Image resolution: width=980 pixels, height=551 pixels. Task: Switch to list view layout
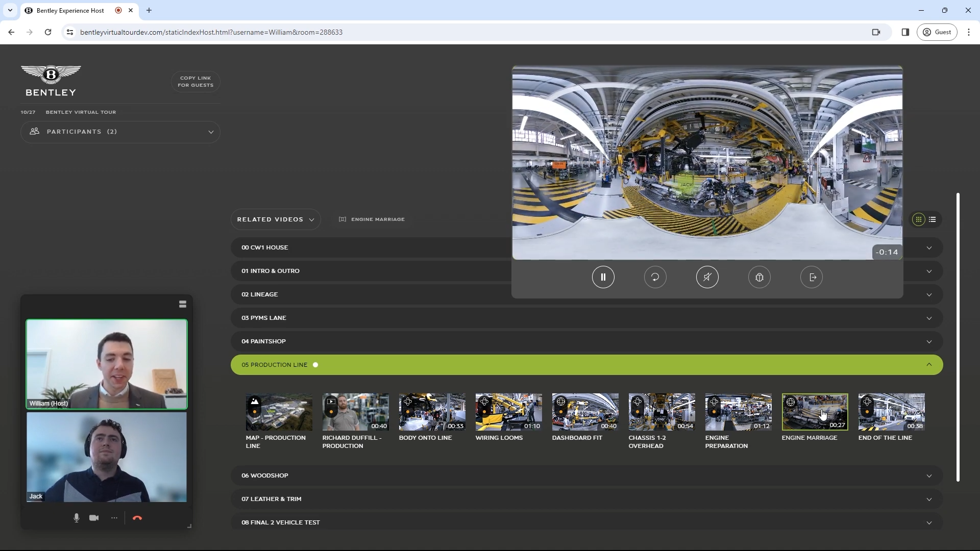[933, 219]
